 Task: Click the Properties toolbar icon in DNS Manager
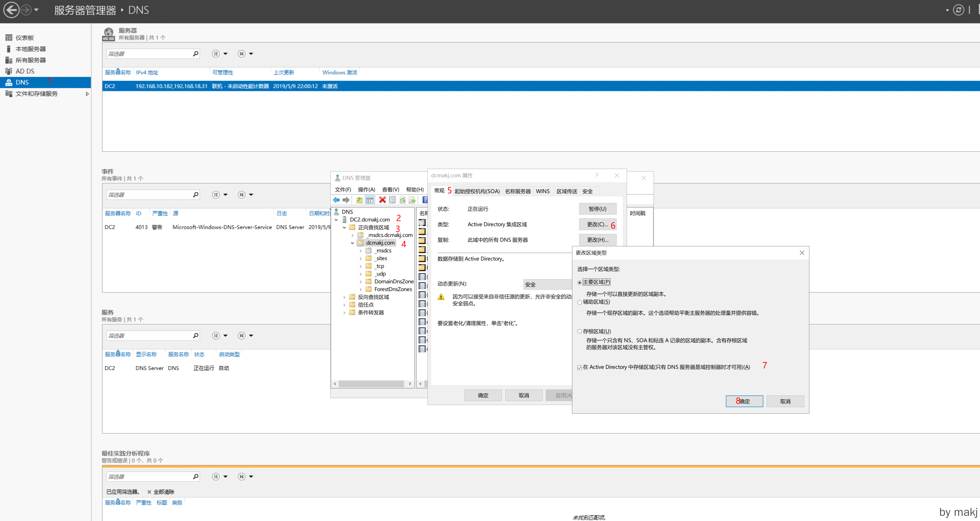tap(392, 200)
